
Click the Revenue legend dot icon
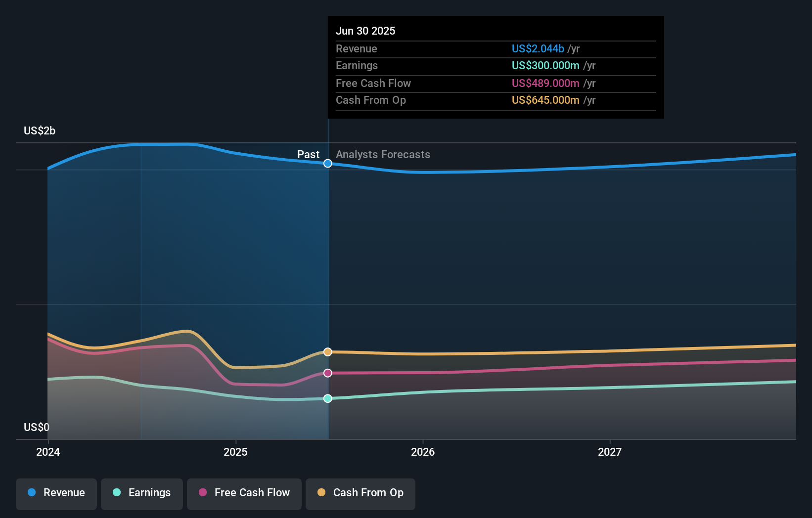pos(31,493)
